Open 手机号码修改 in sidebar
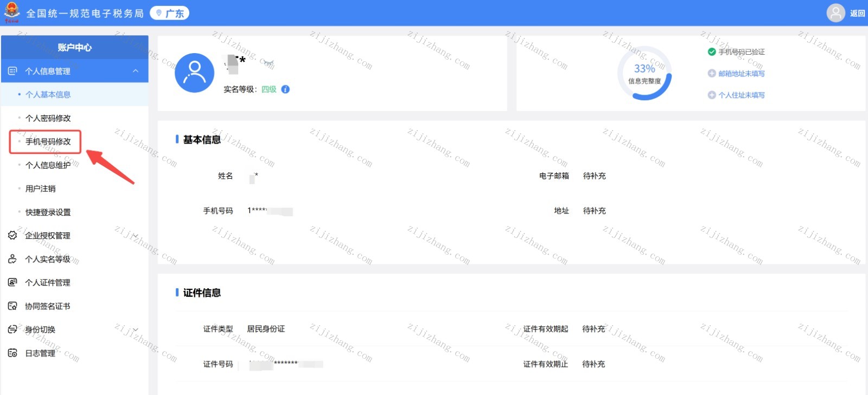Viewport: 868px width, 395px height. pos(48,142)
